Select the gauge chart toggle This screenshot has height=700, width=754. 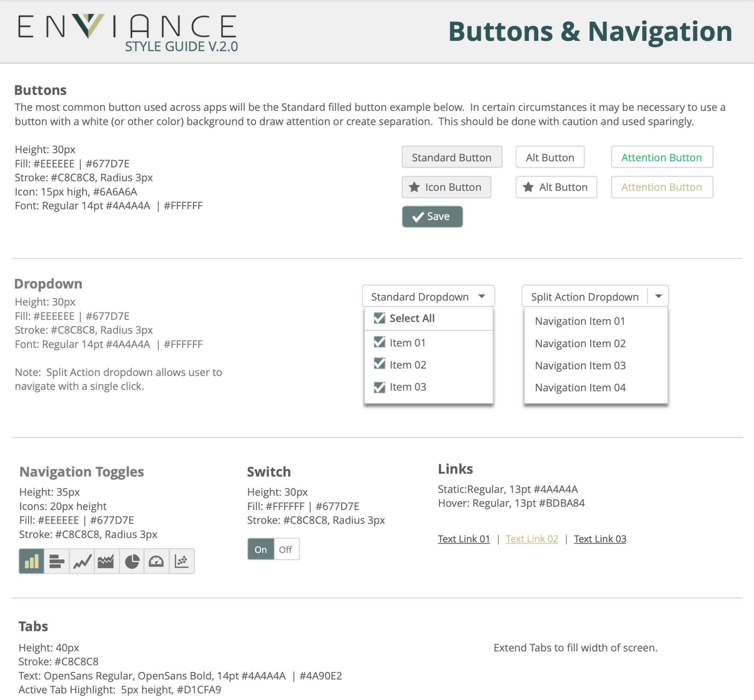(156, 561)
